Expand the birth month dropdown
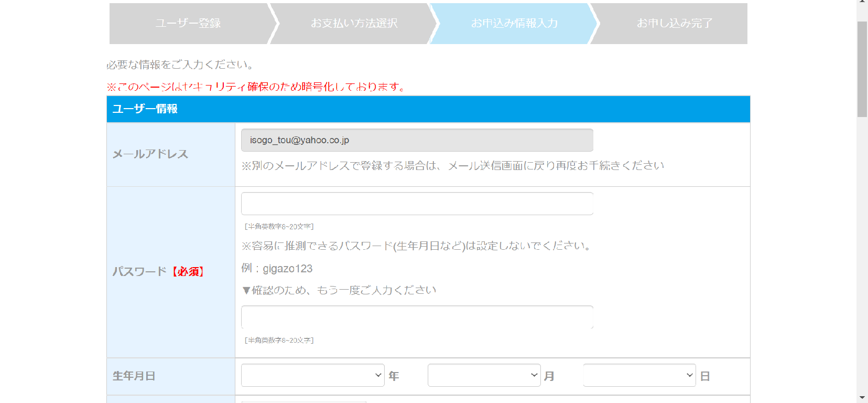868x403 pixels. coord(484,375)
